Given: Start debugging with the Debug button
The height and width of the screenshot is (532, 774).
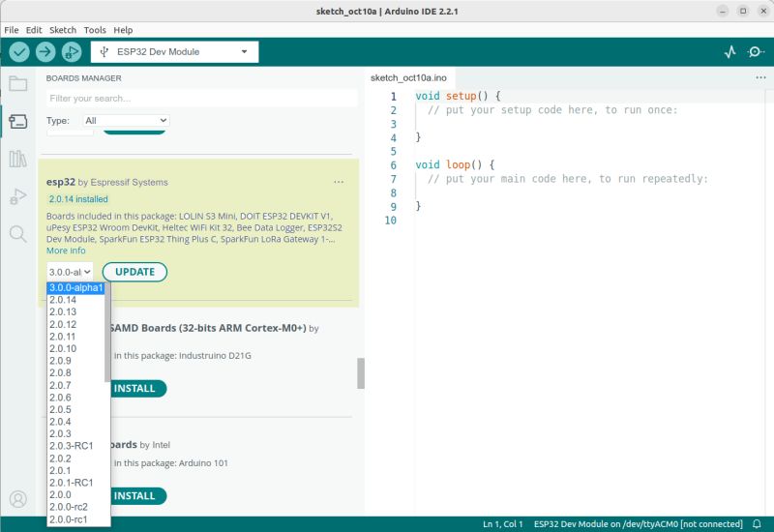Looking at the screenshot, I should tap(72, 52).
